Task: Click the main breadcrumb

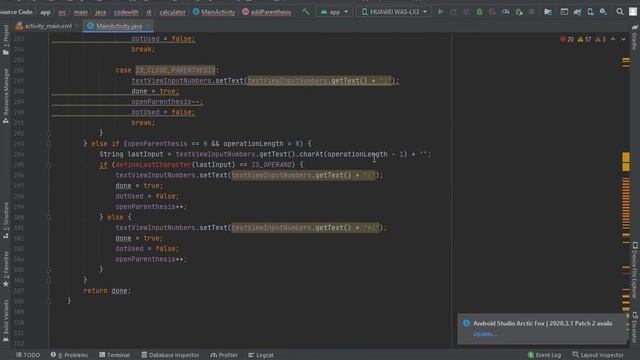Action: [x=81, y=12]
